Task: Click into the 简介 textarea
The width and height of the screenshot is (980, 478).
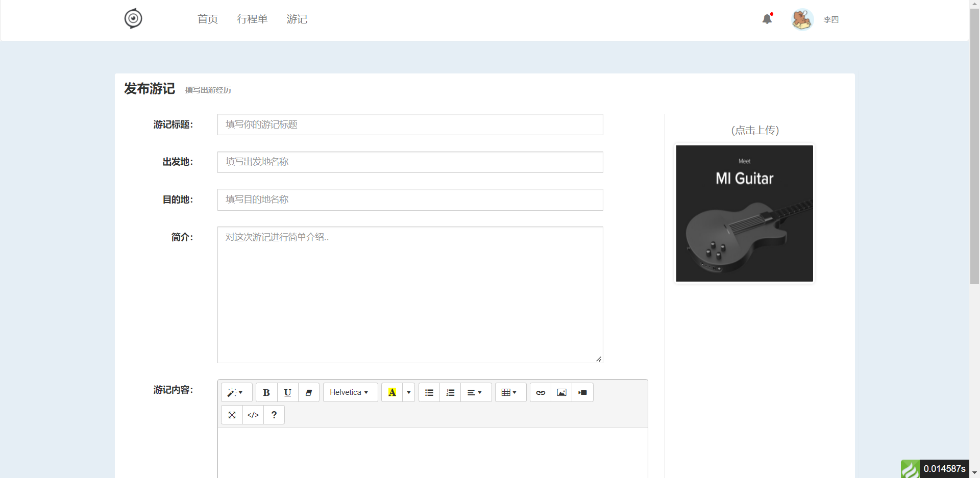Action: pyautogui.click(x=410, y=295)
